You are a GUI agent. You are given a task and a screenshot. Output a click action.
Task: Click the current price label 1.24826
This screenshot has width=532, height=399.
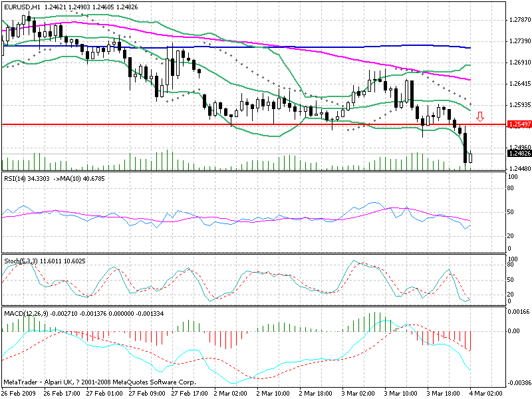[x=519, y=154]
